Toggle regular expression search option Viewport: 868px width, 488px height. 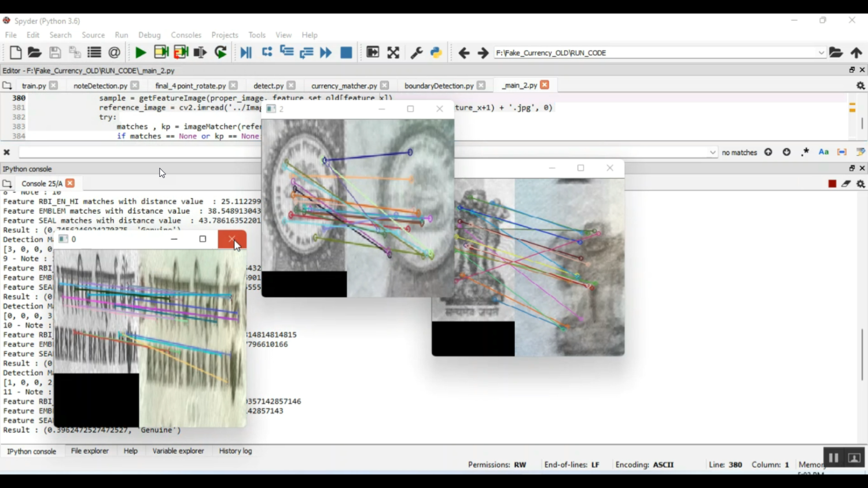[805, 152]
